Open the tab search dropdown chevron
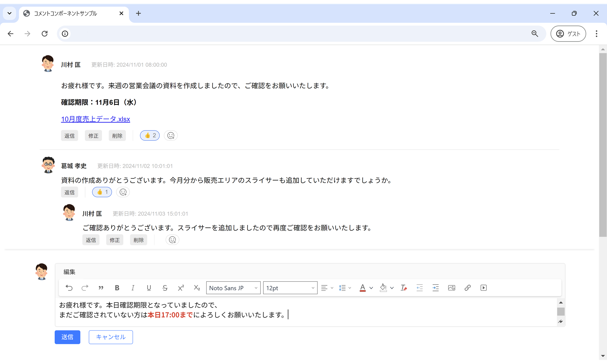Viewport: 607px width, 364px height. pyautogui.click(x=9, y=13)
